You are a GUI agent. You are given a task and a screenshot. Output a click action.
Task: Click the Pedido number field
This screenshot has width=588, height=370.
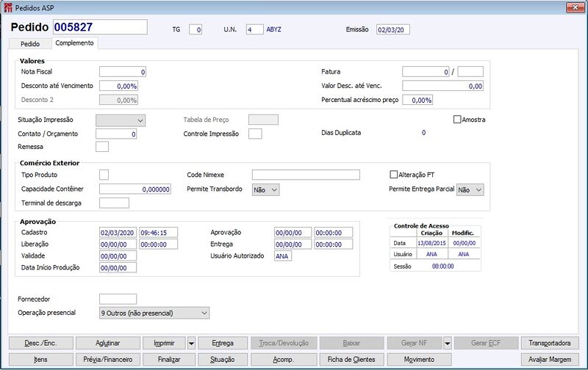pyautogui.click(x=100, y=27)
